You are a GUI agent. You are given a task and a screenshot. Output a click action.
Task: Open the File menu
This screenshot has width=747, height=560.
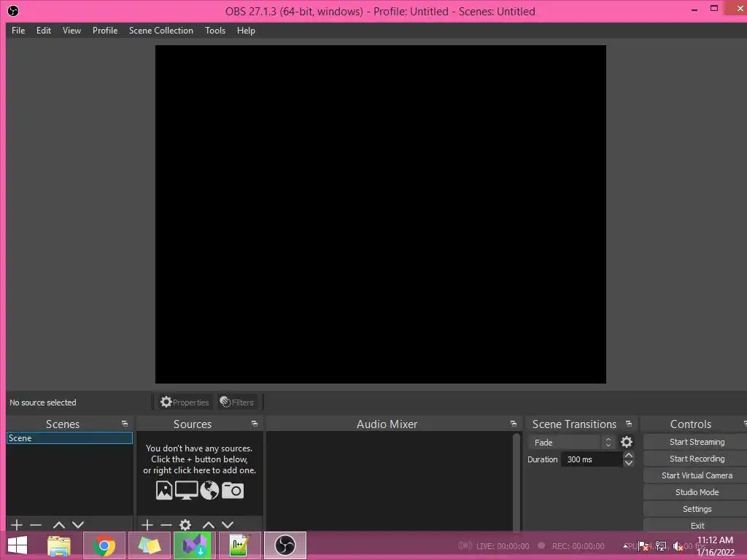point(18,31)
